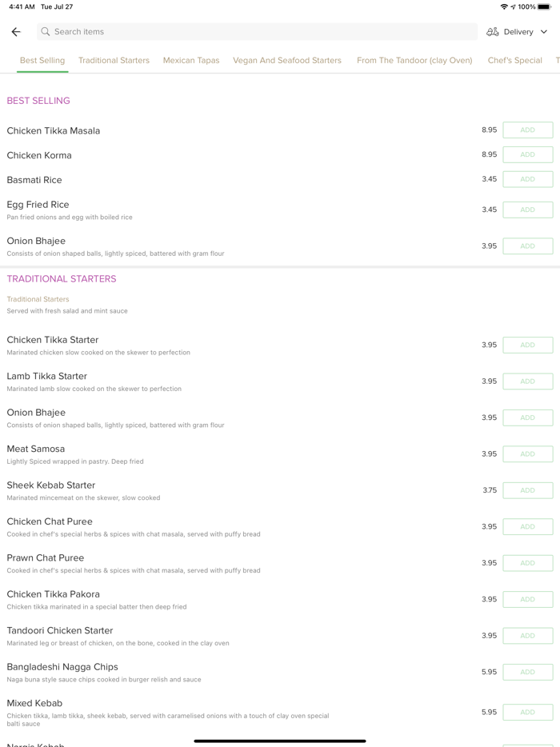Image resolution: width=560 pixels, height=747 pixels.
Task: Add Chicken Tikka Masala to order
Action: tap(527, 130)
